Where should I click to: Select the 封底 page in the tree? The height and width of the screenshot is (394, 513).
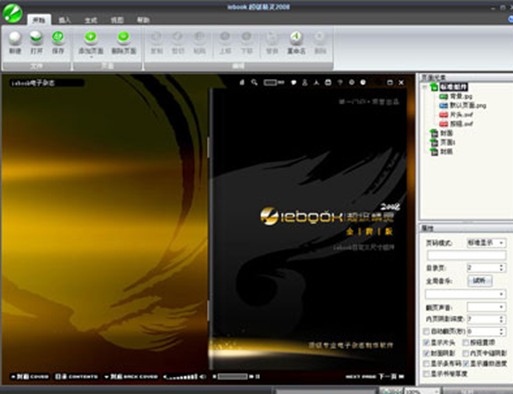tap(447, 152)
